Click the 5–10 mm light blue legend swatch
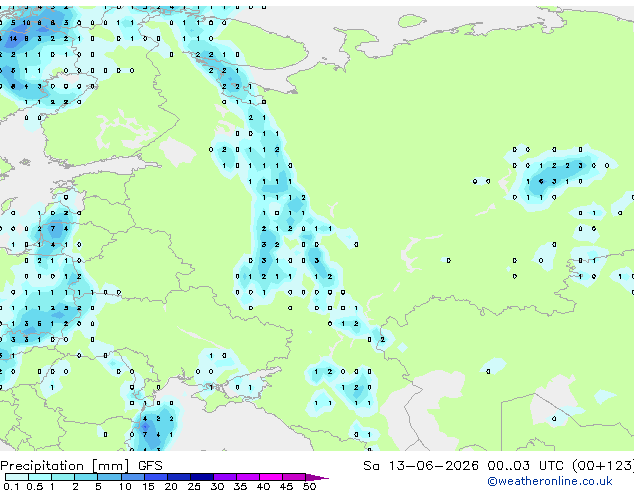634x490 pixels. tap(109, 477)
